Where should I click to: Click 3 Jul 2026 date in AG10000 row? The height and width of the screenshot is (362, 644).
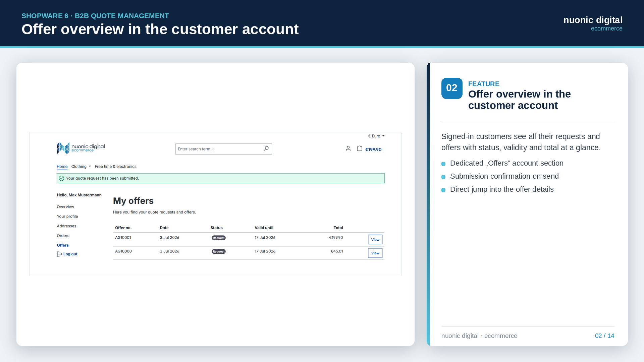click(x=169, y=251)
